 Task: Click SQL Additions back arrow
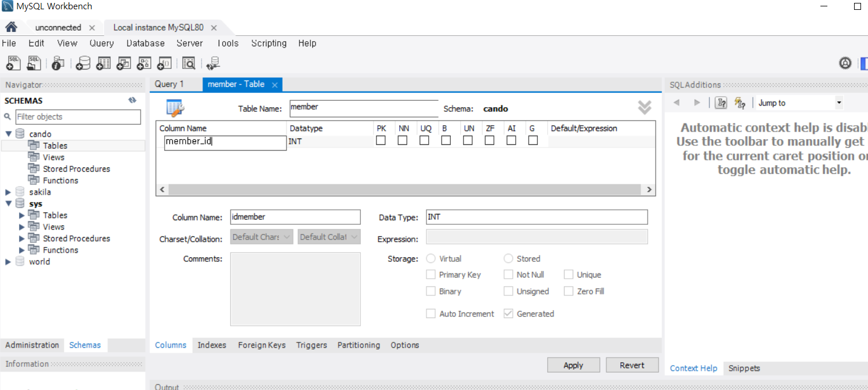pyautogui.click(x=676, y=103)
